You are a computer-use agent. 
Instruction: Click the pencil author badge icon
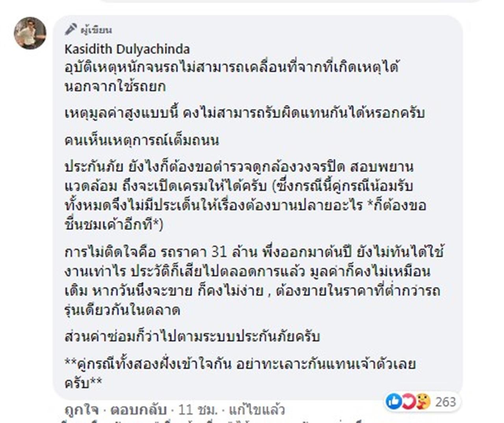click(71, 29)
